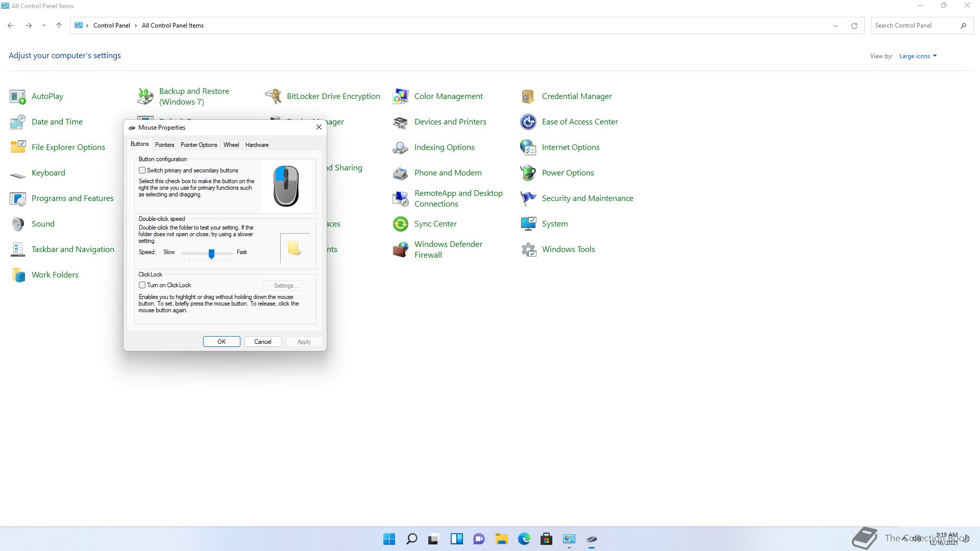Open File Explorer Options icon

pyautogui.click(x=18, y=147)
